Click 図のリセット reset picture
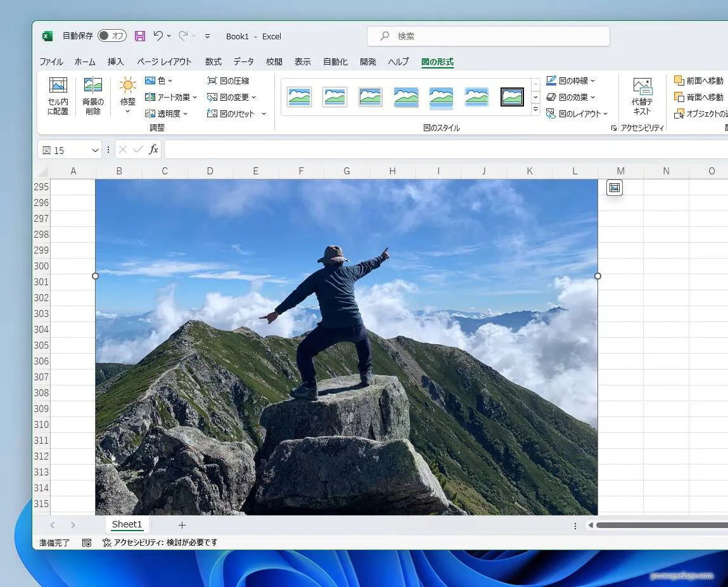The height and width of the screenshot is (587, 728). click(231, 113)
